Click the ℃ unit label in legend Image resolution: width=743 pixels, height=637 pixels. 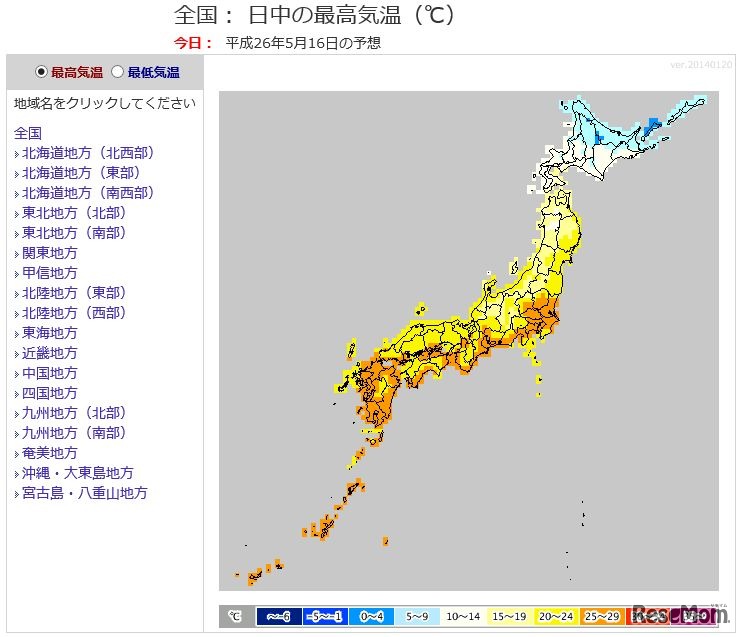236,617
